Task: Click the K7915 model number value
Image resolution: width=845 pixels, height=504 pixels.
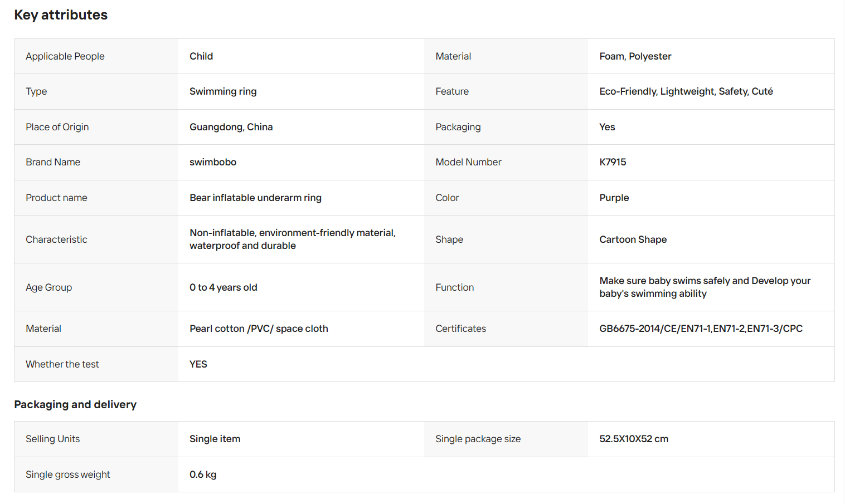Action: click(613, 162)
